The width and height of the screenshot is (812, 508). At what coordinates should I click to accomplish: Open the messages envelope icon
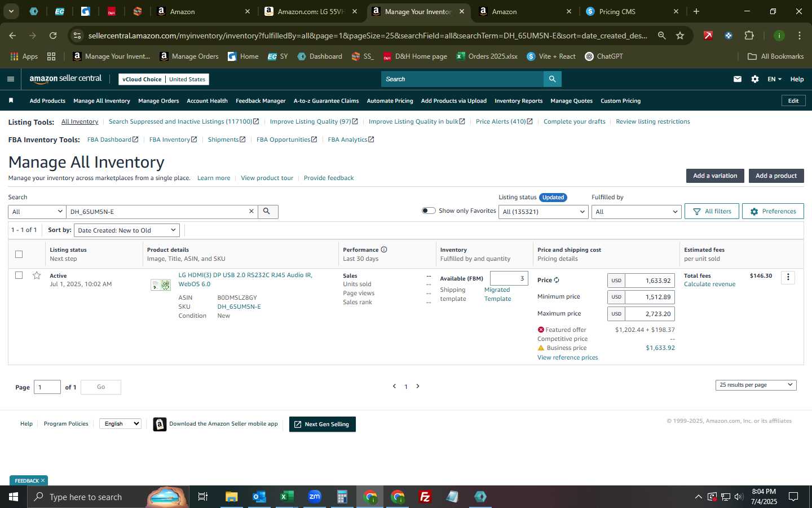pos(738,79)
